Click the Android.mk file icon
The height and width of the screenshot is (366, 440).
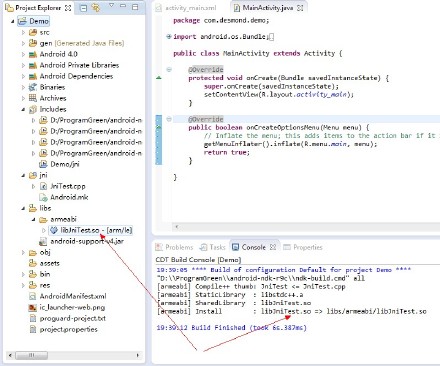click(43, 197)
